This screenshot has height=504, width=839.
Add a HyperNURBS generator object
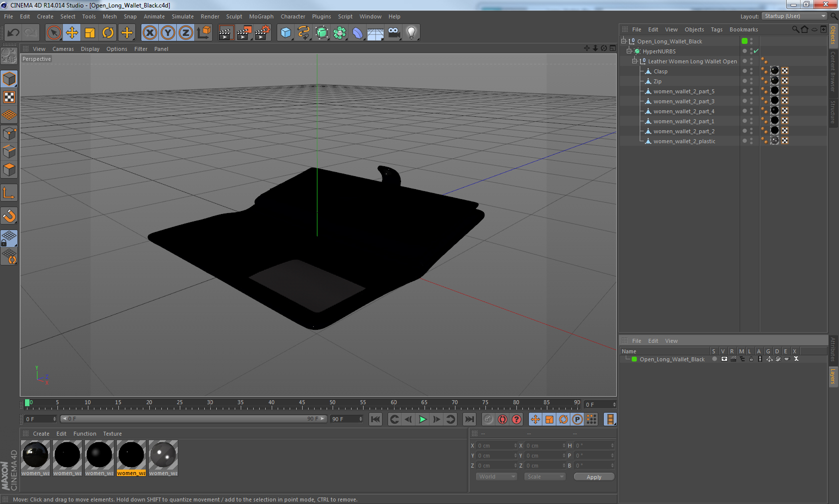coord(322,33)
